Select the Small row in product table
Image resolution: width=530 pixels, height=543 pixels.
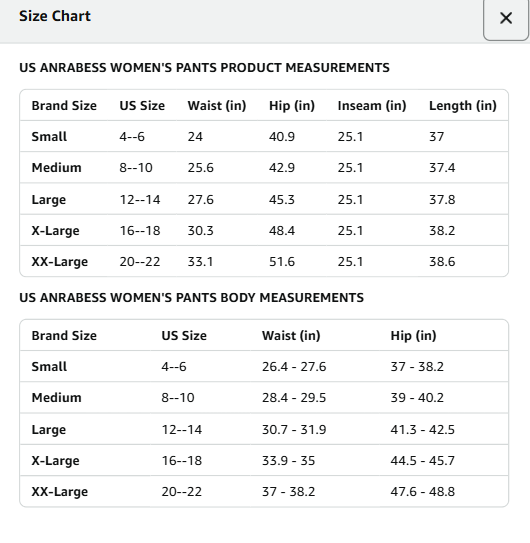tap(264, 136)
